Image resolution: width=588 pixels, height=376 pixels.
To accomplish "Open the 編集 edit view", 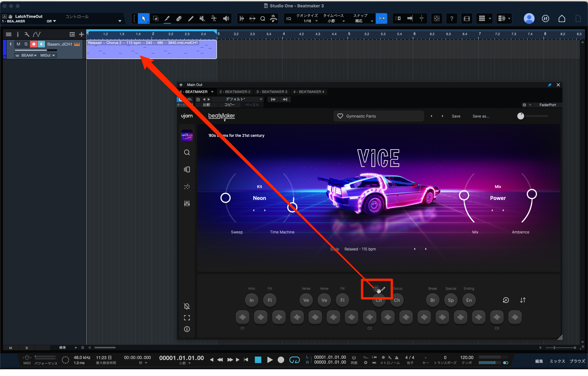I will [x=539, y=361].
